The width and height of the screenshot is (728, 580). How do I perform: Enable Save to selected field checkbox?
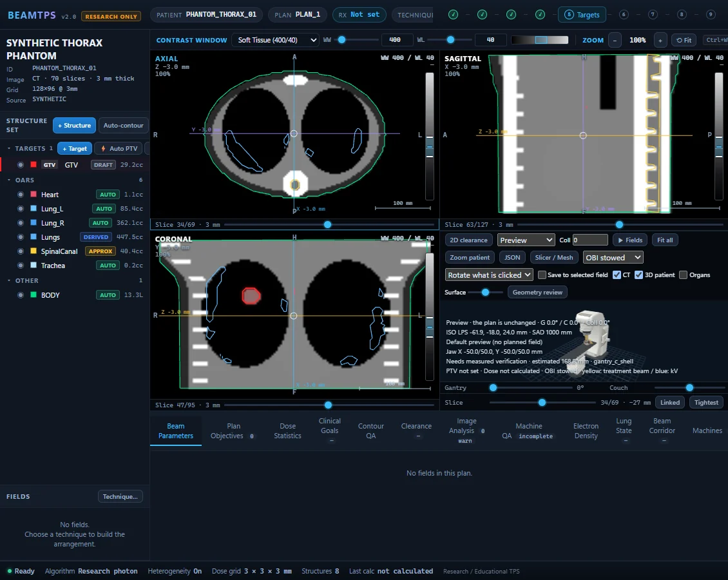point(542,275)
